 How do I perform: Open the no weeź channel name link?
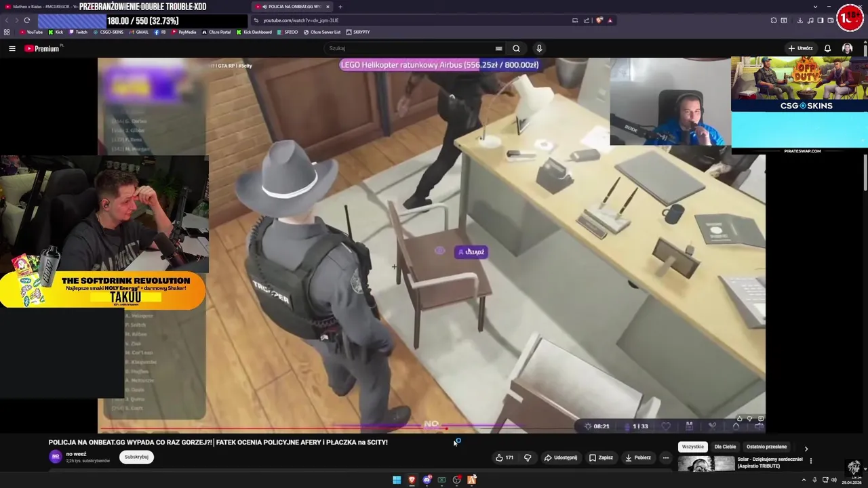tap(76, 453)
